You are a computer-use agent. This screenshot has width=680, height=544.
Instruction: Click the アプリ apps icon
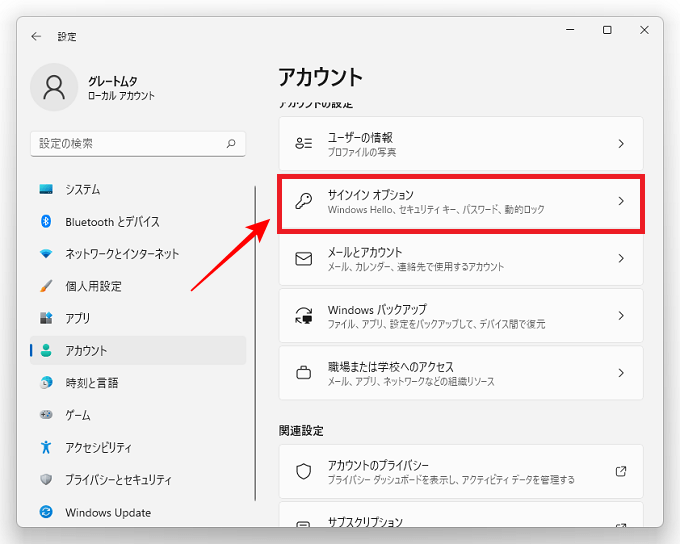click(x=46, y=318)
